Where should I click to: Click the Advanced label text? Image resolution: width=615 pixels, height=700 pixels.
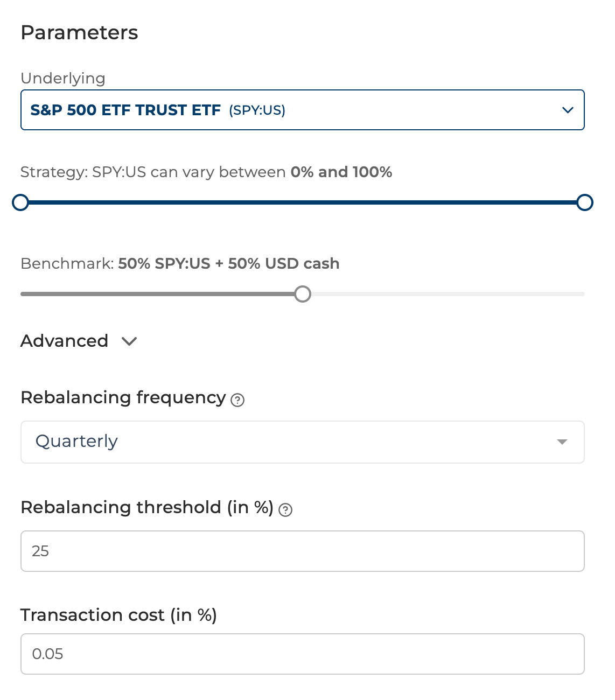pyautogui.click(x=65, y=341)
